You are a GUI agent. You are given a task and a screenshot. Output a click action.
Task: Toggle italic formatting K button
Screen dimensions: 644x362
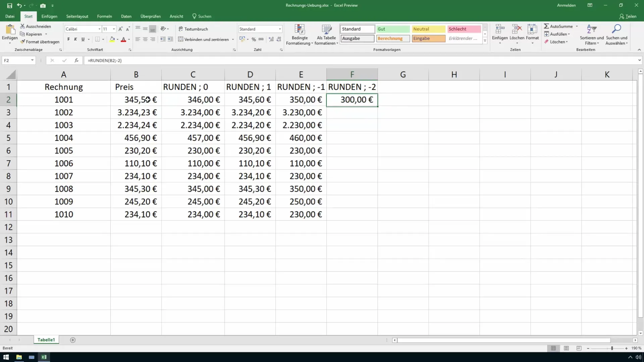point(75,39)
